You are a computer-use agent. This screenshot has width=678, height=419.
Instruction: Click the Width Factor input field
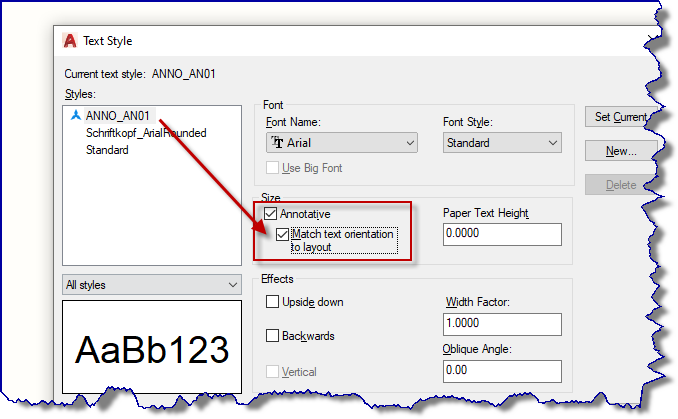coord(502,324)
